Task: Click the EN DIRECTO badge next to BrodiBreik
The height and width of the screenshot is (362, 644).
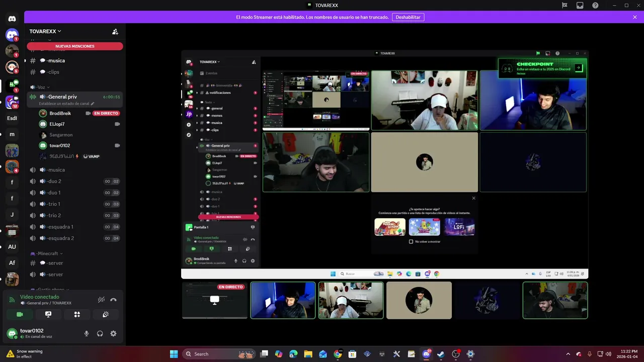Action: click(106, 113)
